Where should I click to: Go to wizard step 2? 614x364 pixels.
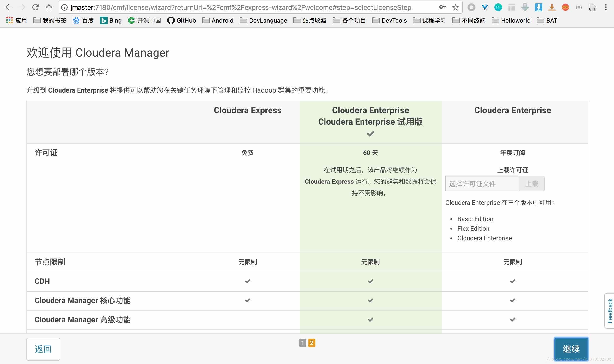coord(312,343)
